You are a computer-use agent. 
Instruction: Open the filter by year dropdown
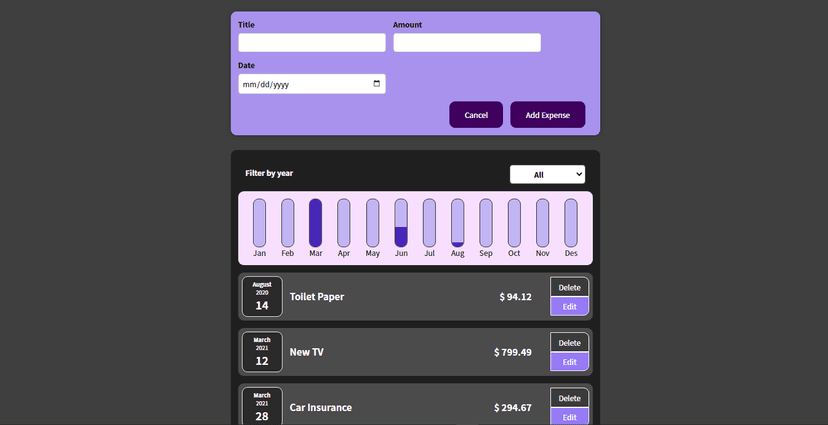[547, 174]
